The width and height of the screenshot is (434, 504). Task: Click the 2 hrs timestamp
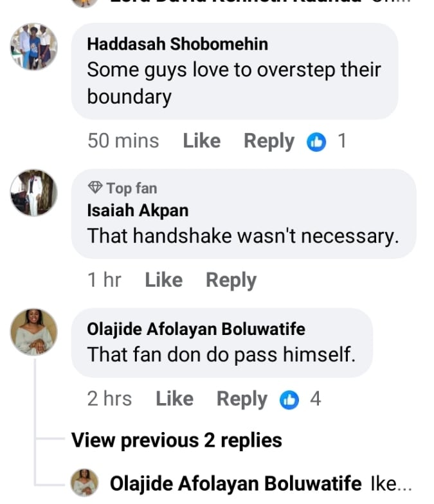coord(109,399)
